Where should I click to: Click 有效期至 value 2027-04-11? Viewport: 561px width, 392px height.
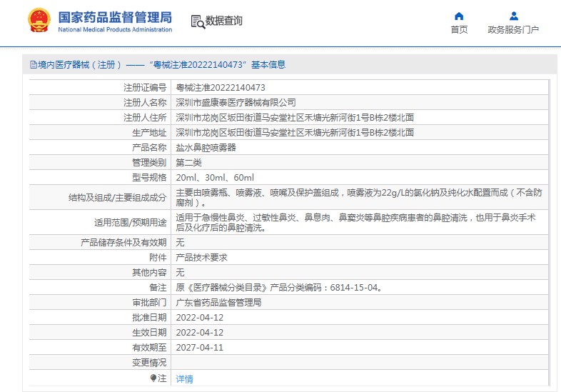click(200, 348)
